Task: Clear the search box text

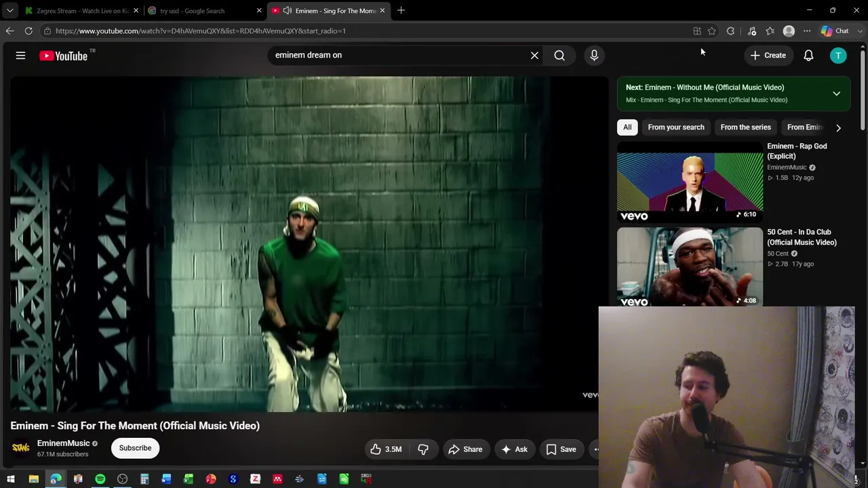Action: (x=534, y=56)
